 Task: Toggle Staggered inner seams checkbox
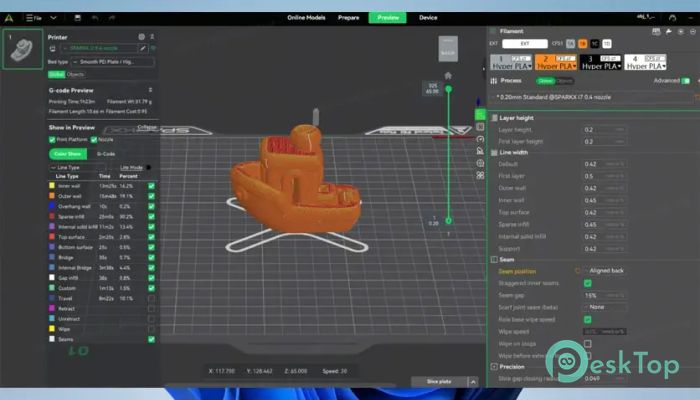click(x=588, y=283)
